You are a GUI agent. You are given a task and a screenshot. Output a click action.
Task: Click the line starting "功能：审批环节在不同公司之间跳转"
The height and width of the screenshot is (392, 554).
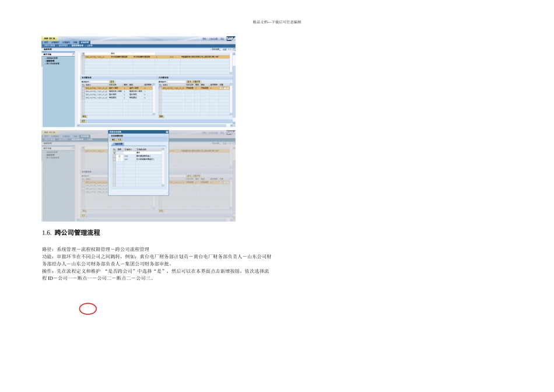click(156, 257)
